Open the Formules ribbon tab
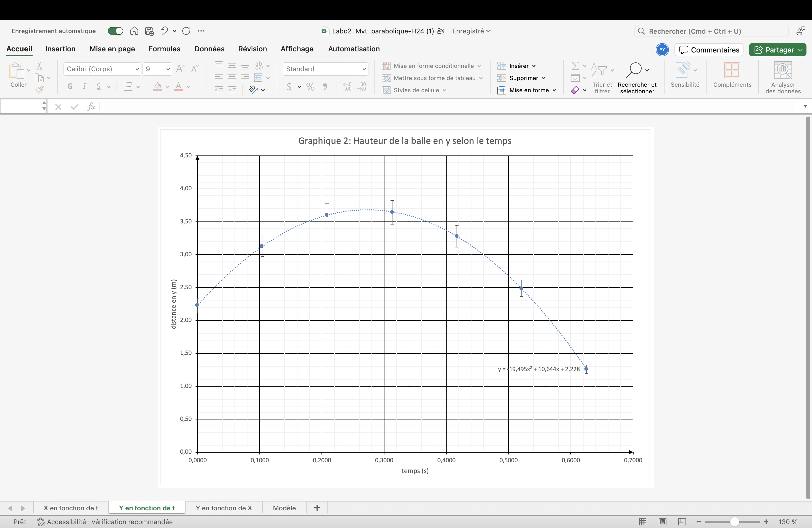Image resolution: width=812 pixels, height=528 pixels. [164, 49]
